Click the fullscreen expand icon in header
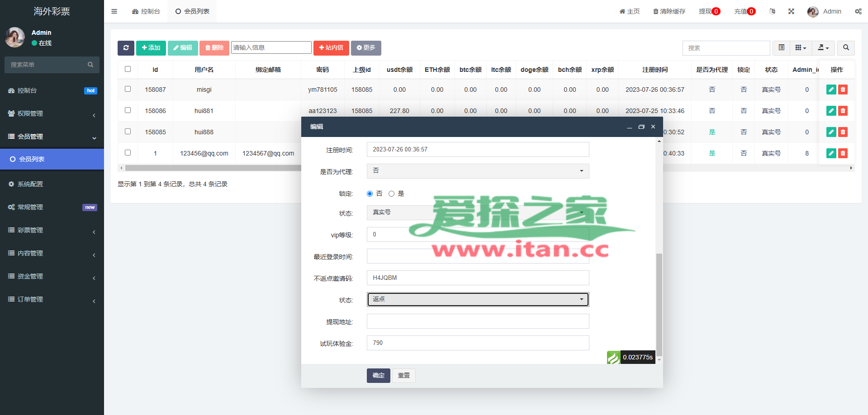 click(x=791, y=11)
